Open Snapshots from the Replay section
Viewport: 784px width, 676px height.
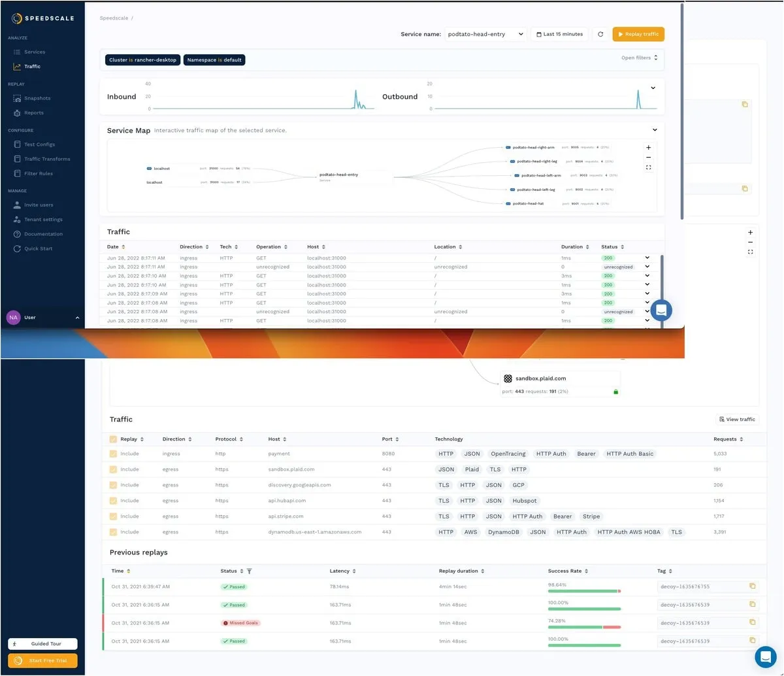[39, 97]
